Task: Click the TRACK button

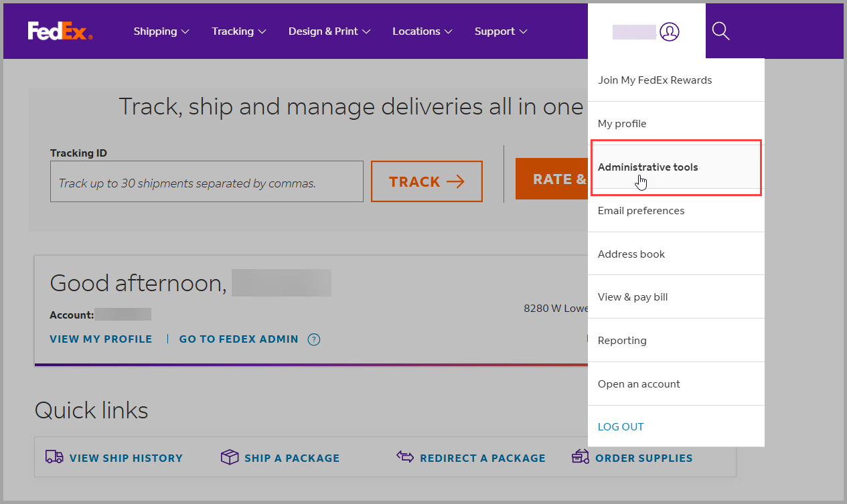Action: [x=427, y=181]
